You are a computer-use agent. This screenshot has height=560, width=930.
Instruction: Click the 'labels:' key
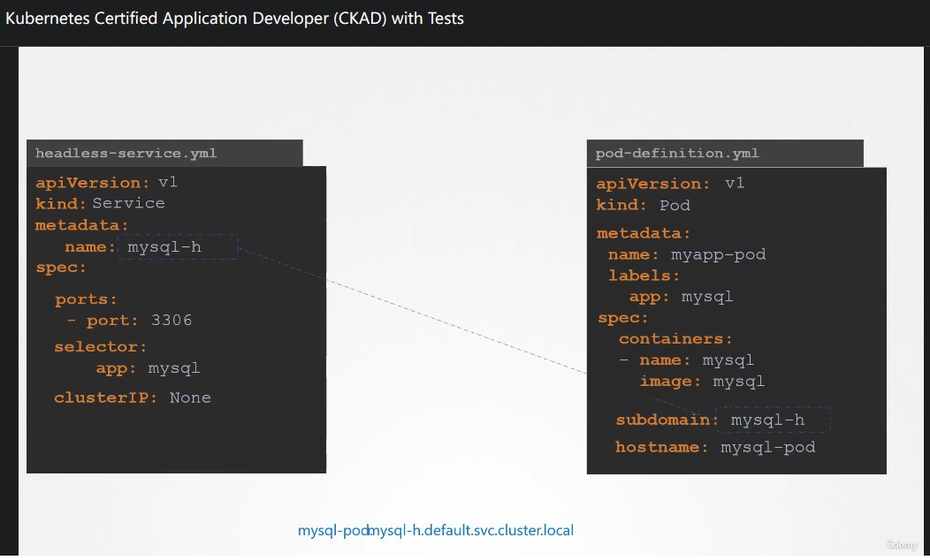pos(644,276)
